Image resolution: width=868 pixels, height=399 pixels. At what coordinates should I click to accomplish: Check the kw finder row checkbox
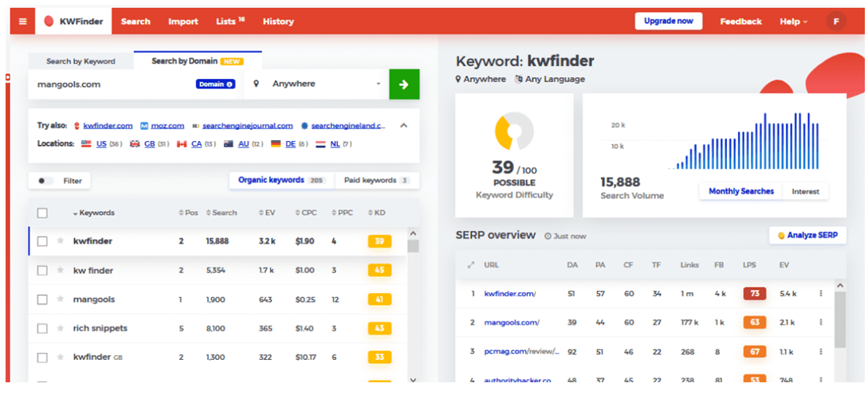point(42,271)
